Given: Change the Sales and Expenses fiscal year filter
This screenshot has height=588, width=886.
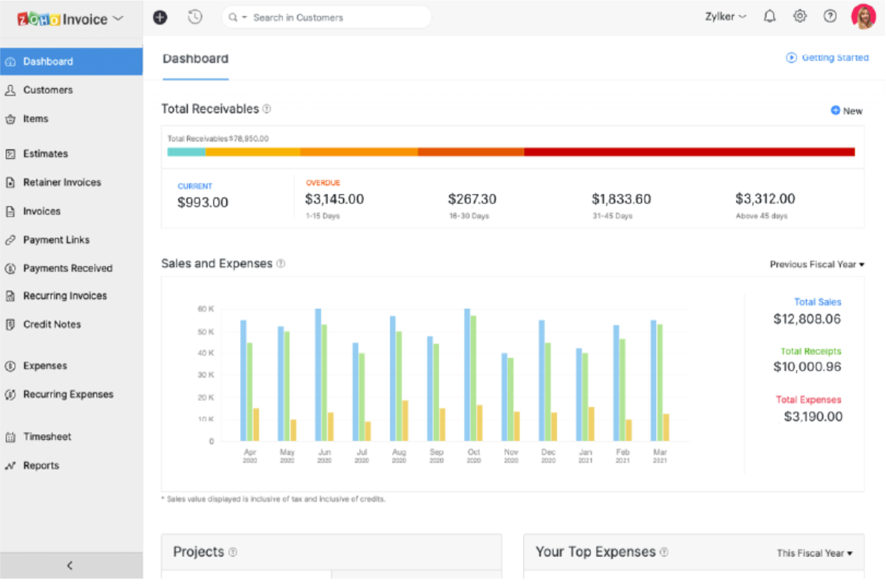Looking at the screenshot, I should click(x=816, y=263).
